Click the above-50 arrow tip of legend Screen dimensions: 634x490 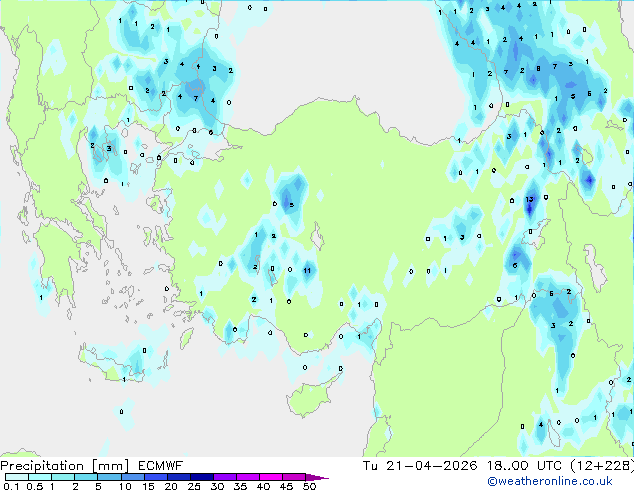point(317,477)
